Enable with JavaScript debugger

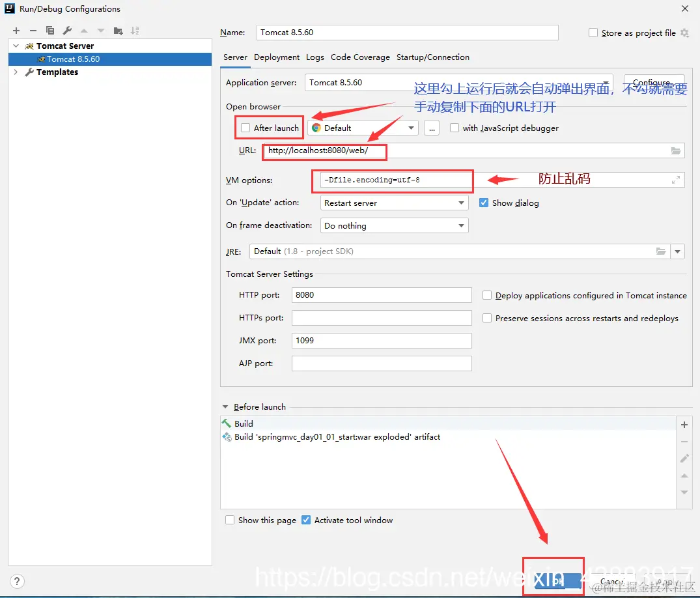455,128
